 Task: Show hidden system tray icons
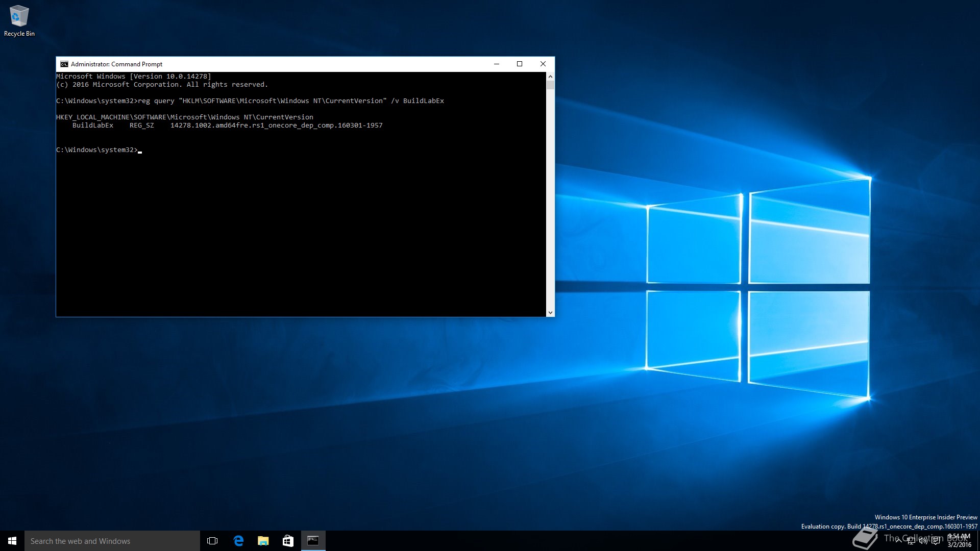click(x=898, y=541)
